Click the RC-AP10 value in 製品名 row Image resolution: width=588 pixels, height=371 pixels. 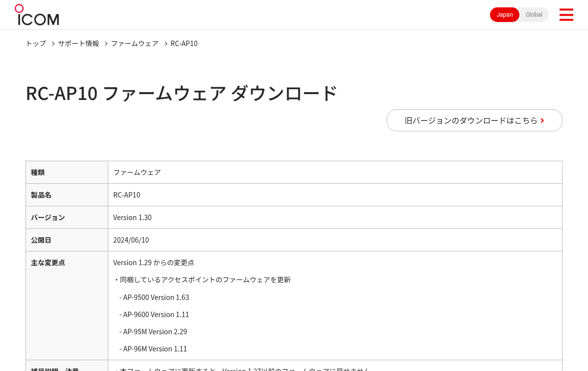tap(126, 195)
